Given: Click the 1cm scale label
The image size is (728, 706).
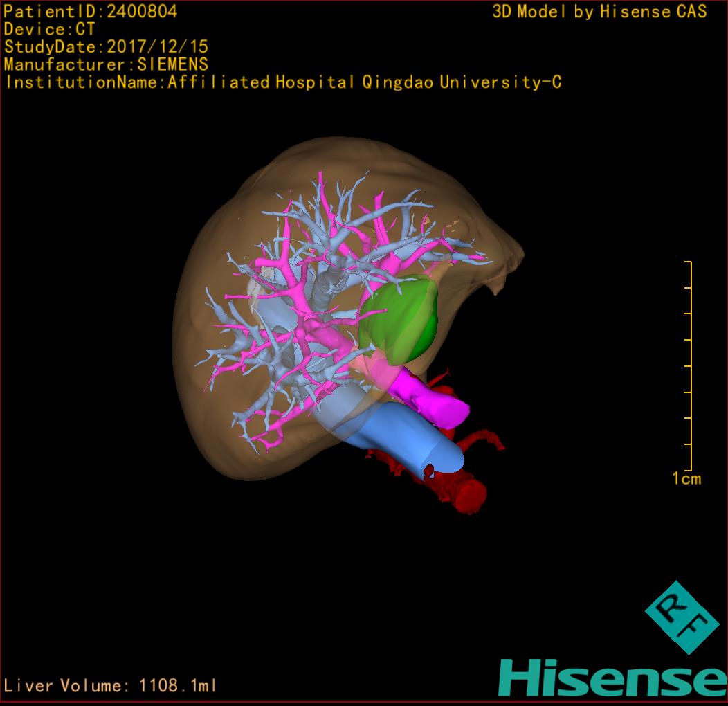Looking at the screenshot, I should click(x=686, y=478).
